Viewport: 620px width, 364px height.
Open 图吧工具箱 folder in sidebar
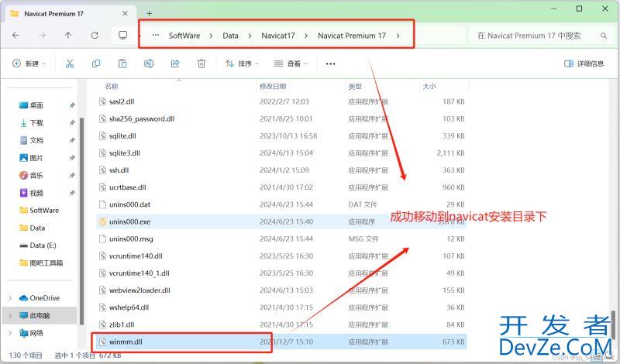point(41,263)
